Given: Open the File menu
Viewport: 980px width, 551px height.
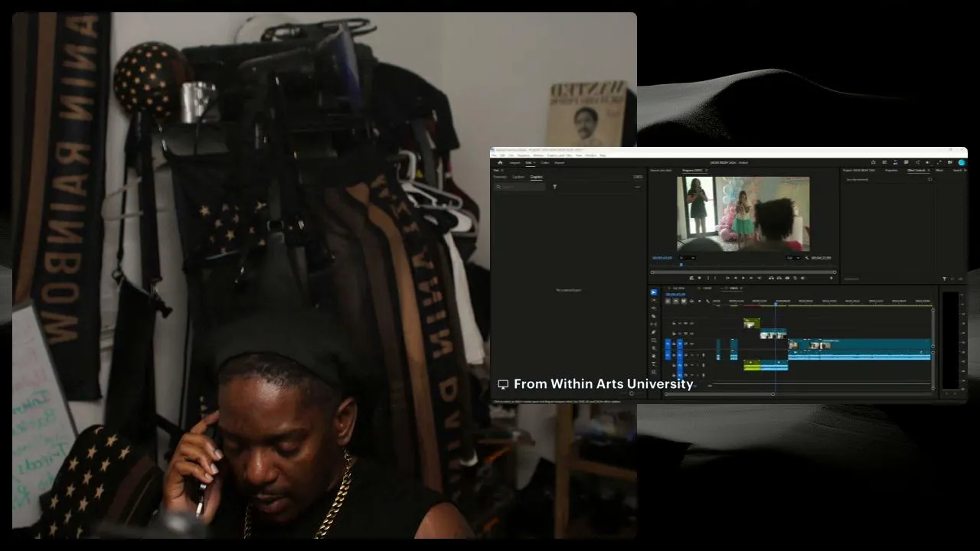Looking at the screenshot, I should 494,155.
